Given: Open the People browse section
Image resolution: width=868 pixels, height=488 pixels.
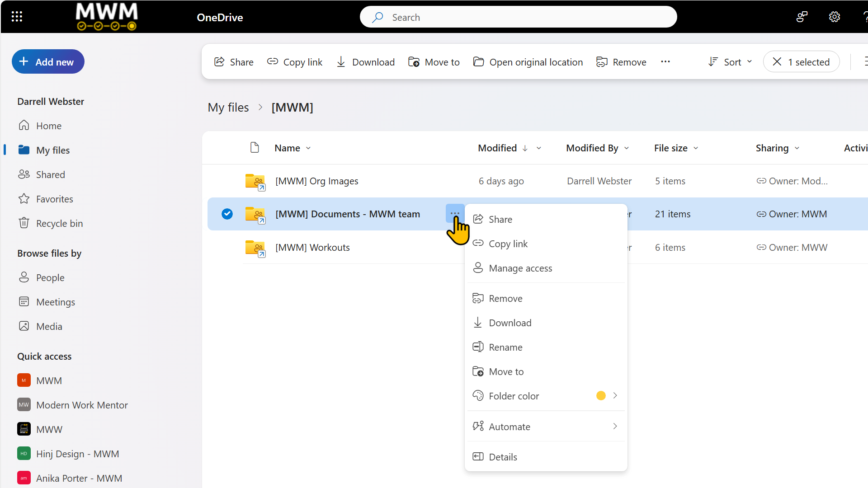Looking at the screenshot, I should tap(50, 277).
